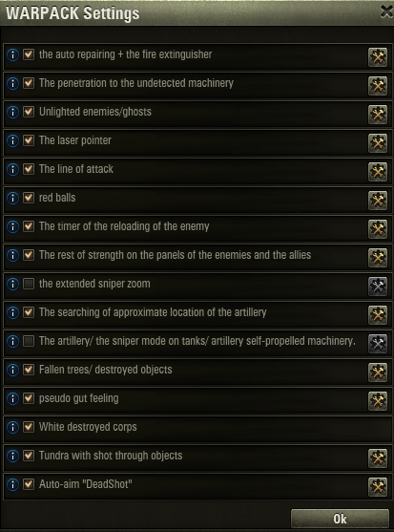The height and width of the screenshot is (532, 394).
Task: Close the WARPACK Settings window
Action: (x=386, y=12)
